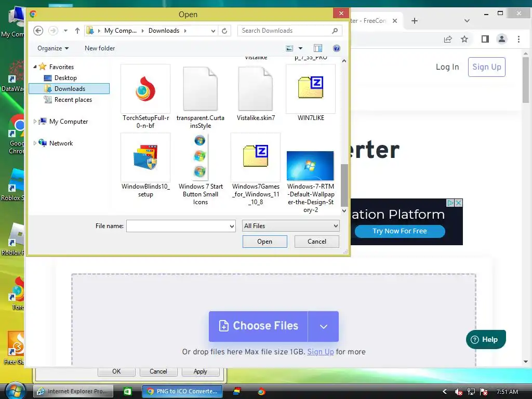Click Try Now For Free ad button
532x399 pixels.
point(400,231)
